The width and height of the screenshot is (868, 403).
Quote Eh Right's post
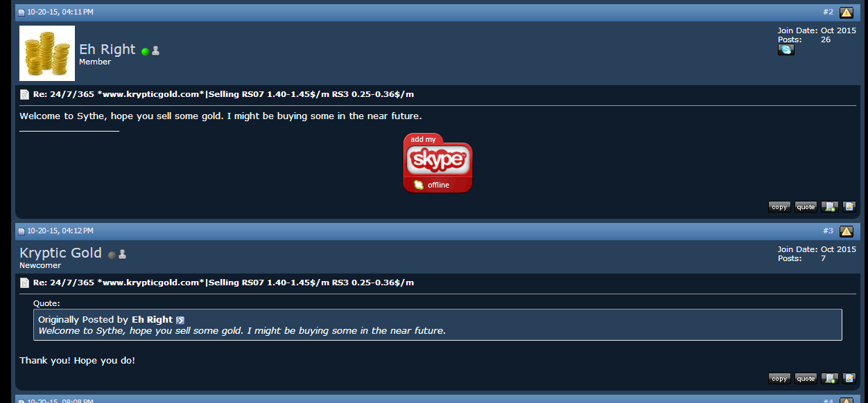806,206
